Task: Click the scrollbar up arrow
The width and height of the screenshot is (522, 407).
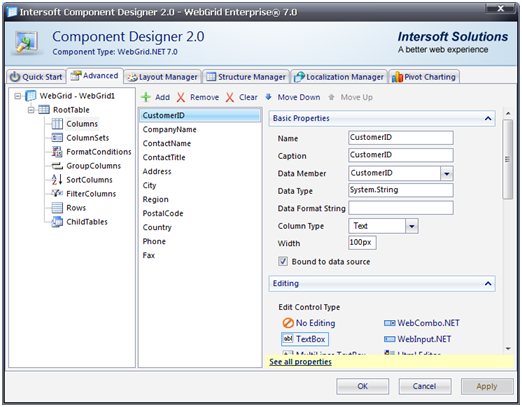Action: pyautogui.click(x=508, y=114)
